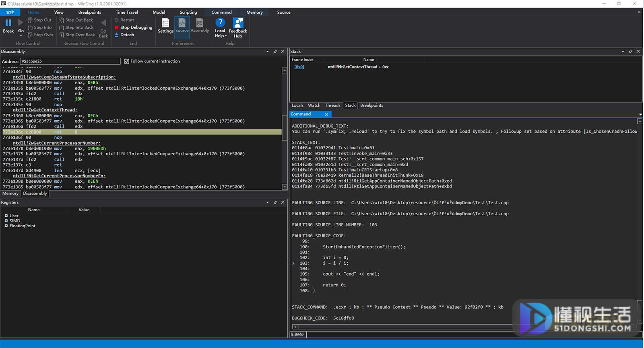
Task: Click the Disassembly Address input field
Action: point(70,61)
